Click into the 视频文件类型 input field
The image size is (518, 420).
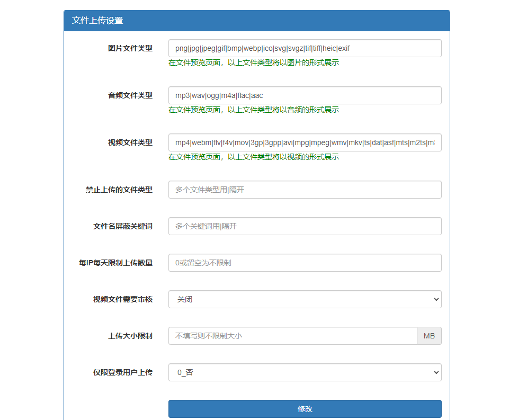(305, 142)
